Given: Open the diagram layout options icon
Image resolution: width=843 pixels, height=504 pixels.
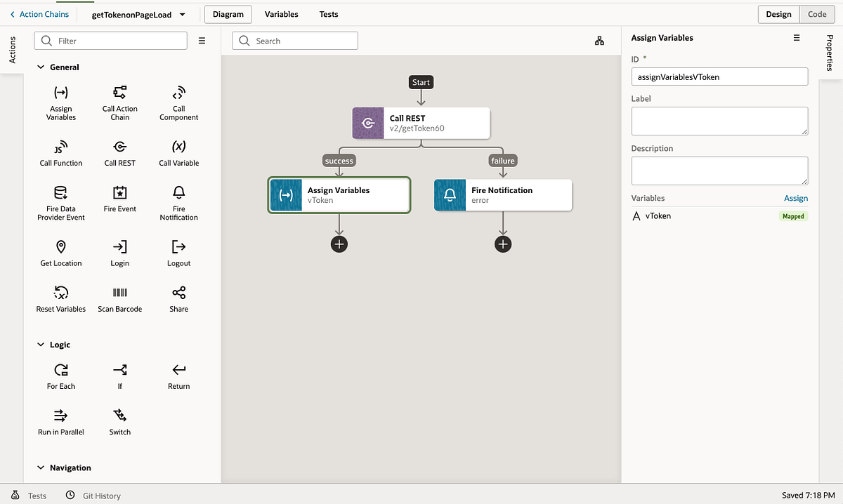Looking at the screenshot, I should (599, 41).
